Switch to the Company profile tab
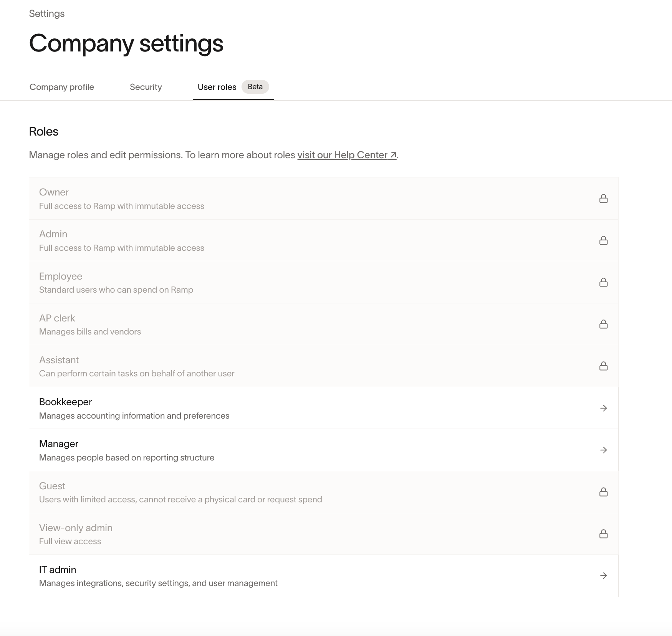Screen dimensions: 672x636 point(62,87)
